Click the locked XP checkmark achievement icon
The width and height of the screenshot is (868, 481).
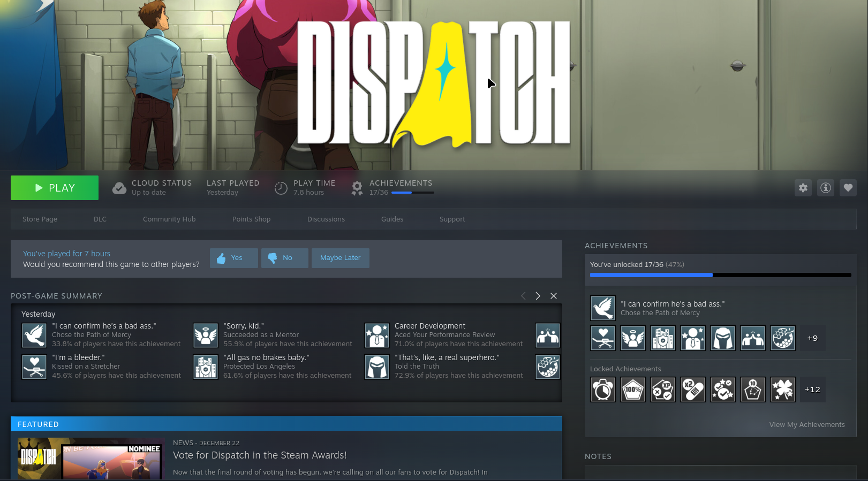pos(663,390)
